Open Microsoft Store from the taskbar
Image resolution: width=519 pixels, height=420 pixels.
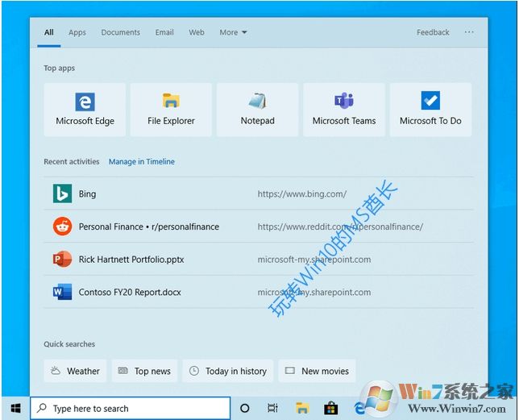(x=330, y=409)
